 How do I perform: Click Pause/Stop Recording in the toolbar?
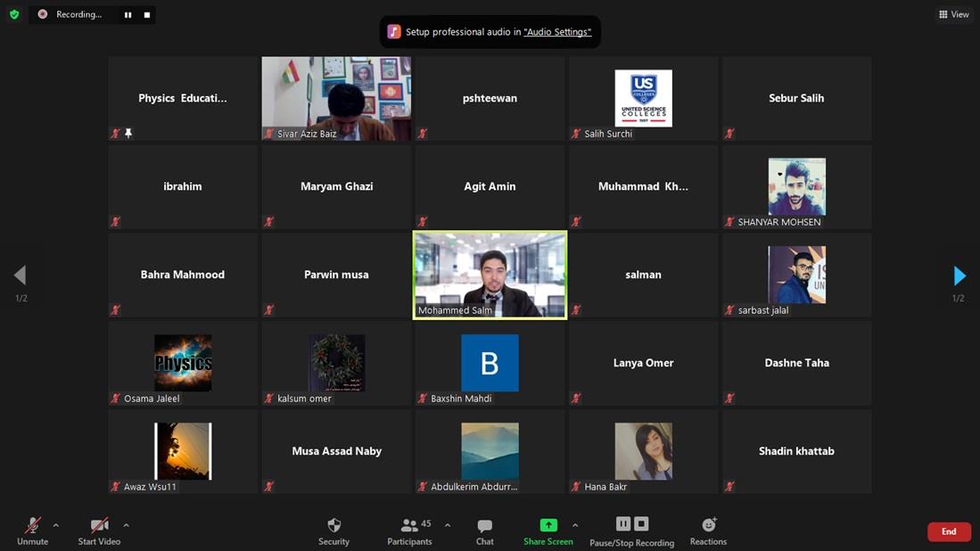pyautogui.click(x=631, y=530)
